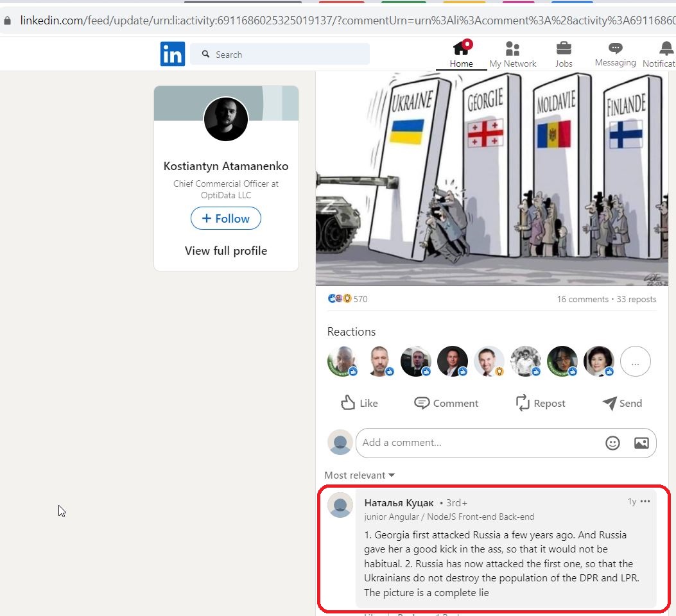Follow Kostiantyn Atamanenko
Image resolution: width=676 pixels, height=616 pixels.
(x=226, y=218)
